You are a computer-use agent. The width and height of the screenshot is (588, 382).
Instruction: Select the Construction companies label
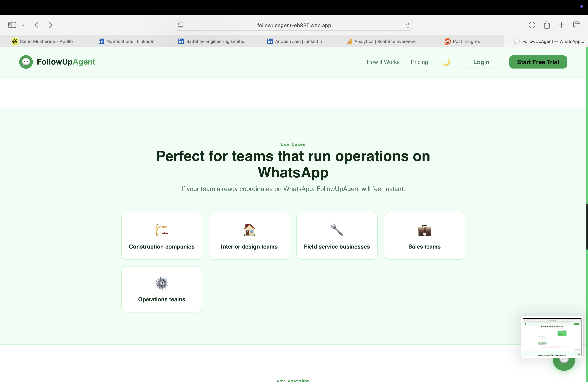162,247
